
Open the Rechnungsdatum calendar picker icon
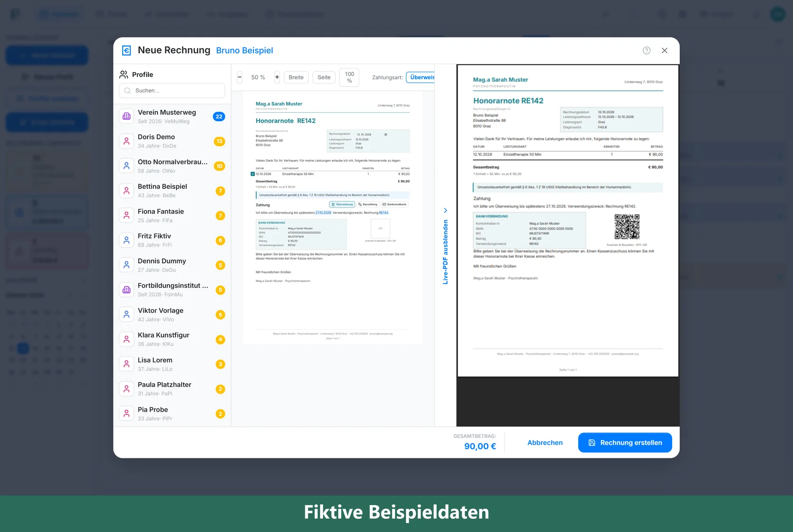386,134
